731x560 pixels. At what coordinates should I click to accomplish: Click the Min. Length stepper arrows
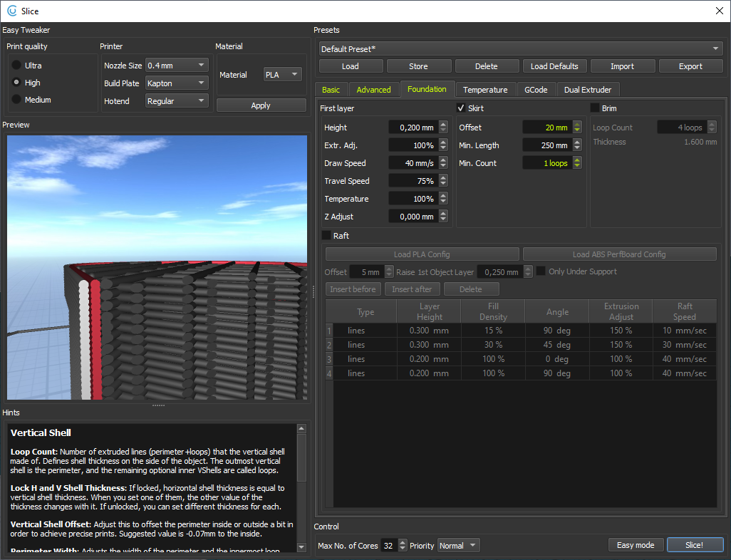577,145
